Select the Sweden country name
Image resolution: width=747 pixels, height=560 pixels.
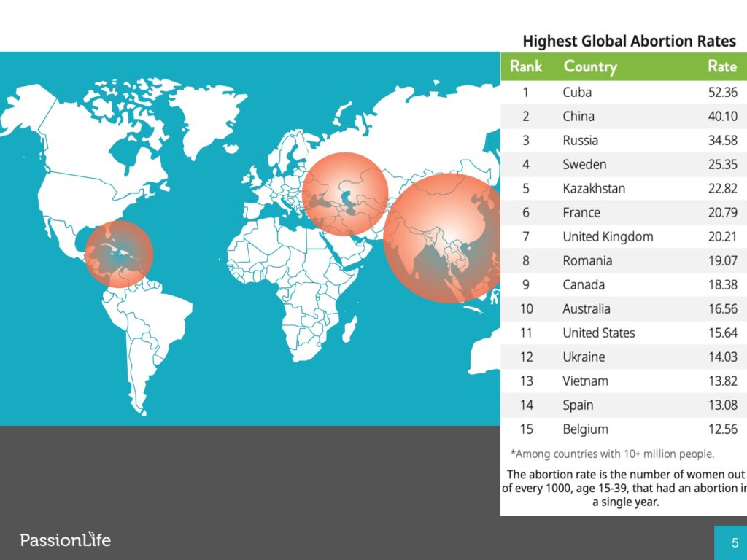(x=584, y=164)
